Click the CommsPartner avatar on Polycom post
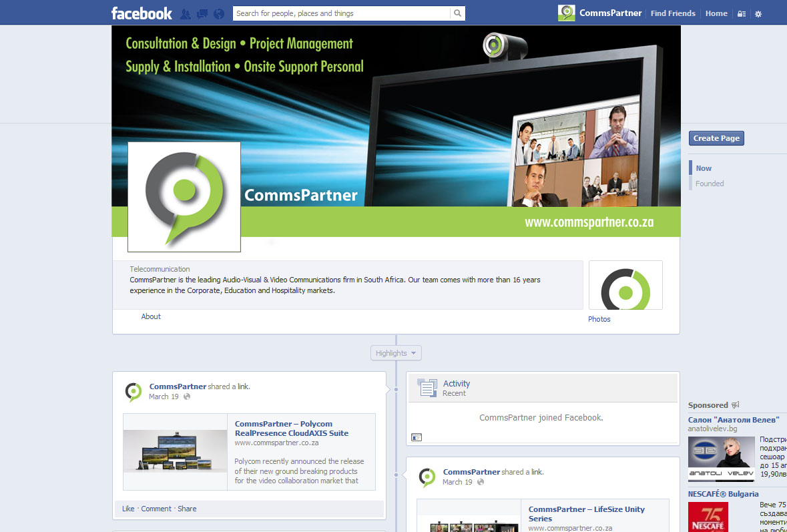Viewport: 787px width, 532px height. [134, 392]
